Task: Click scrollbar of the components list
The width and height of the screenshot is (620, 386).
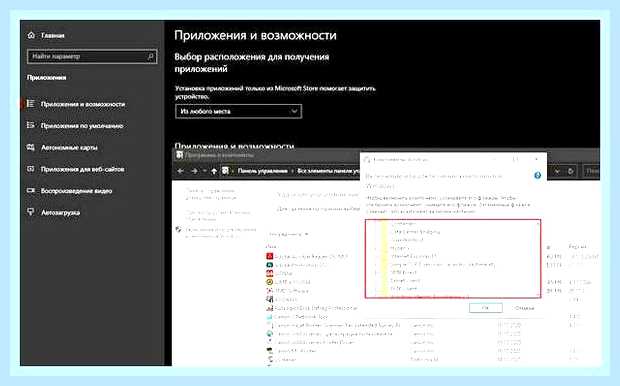Action: [x=537, y=258]
